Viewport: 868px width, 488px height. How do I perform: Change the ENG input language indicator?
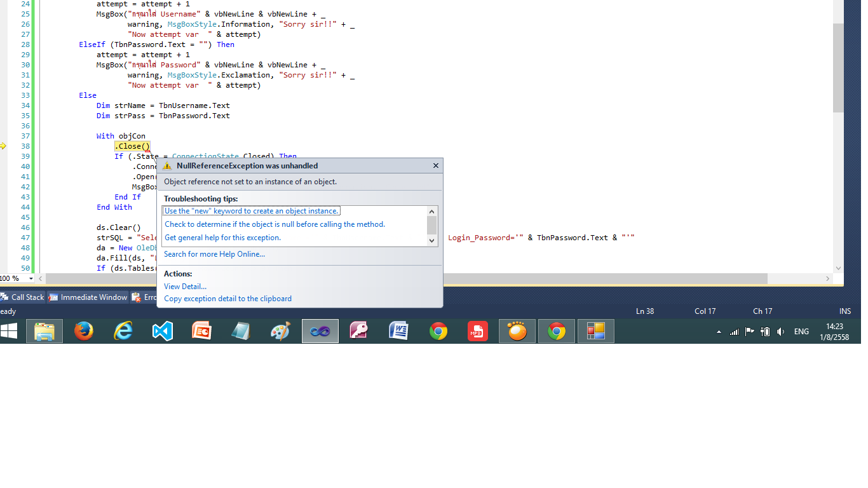point(802,332)
